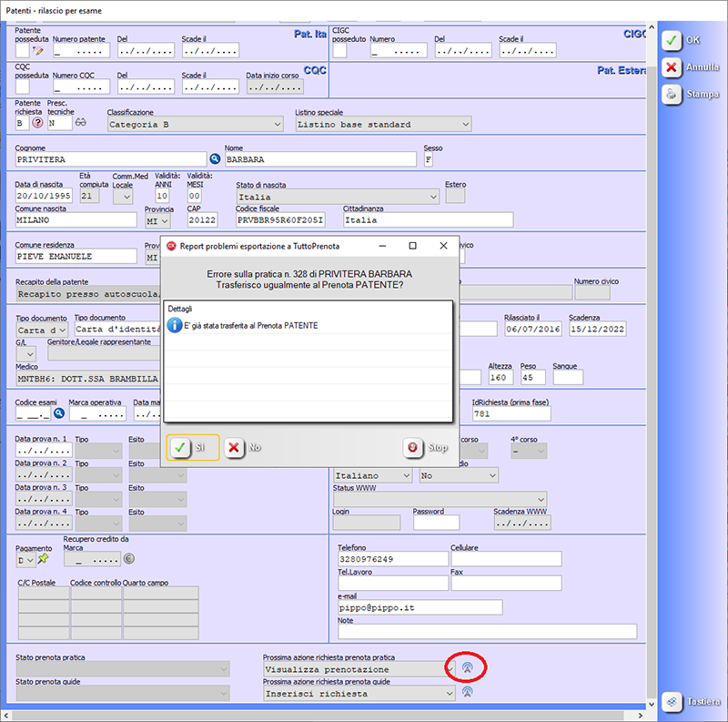Image resolution: width=728 pixels, height=722 pixels.
Task: Expand the Listino speciale dropdown
Action: [x=383, y=124]
